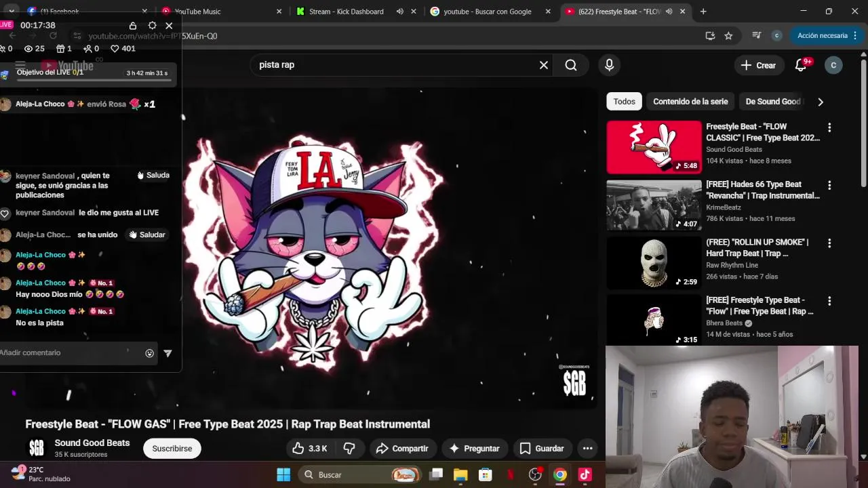The height and width of the screenshot is (488, 868).
Task: Open YouTube notifications bell
Action: pos(802,65)
